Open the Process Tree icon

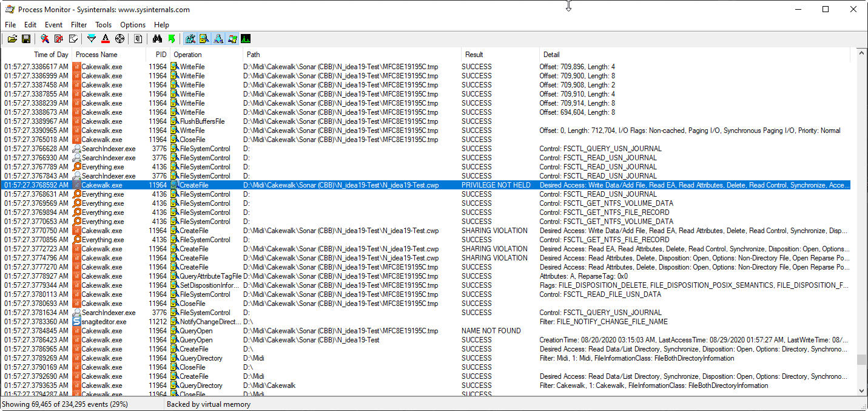pos(138,39)
